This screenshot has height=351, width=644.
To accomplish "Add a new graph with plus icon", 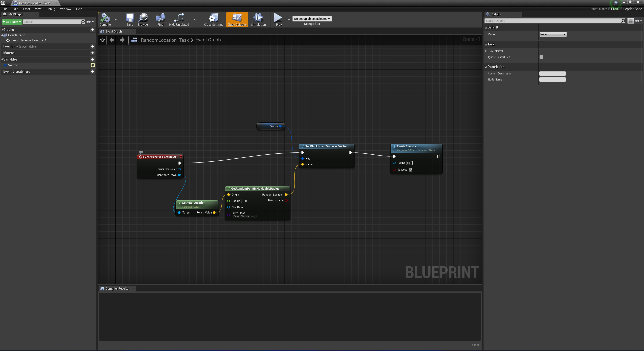I will pyautogui.click(x=93, y=30).
